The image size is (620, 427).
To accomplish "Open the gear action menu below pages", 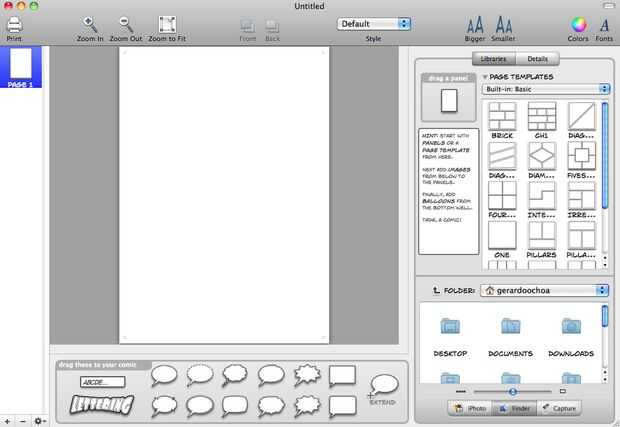I will point(40,421).
